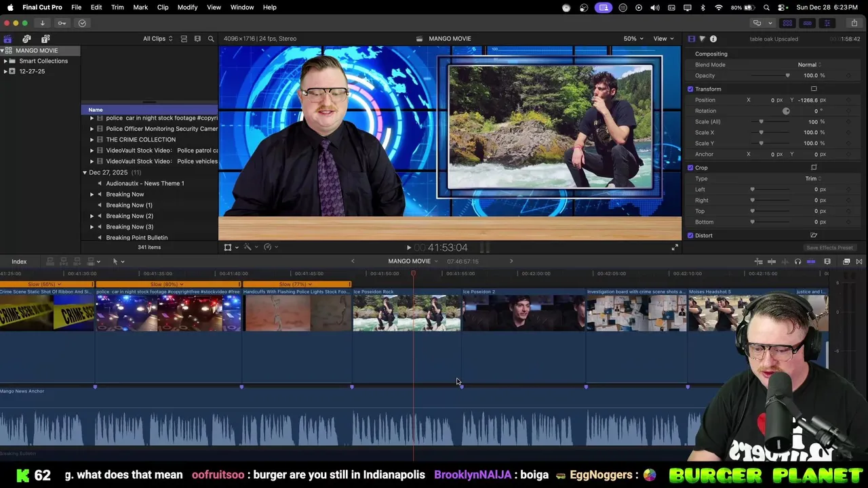Go back in timeline history arrow

353,261
